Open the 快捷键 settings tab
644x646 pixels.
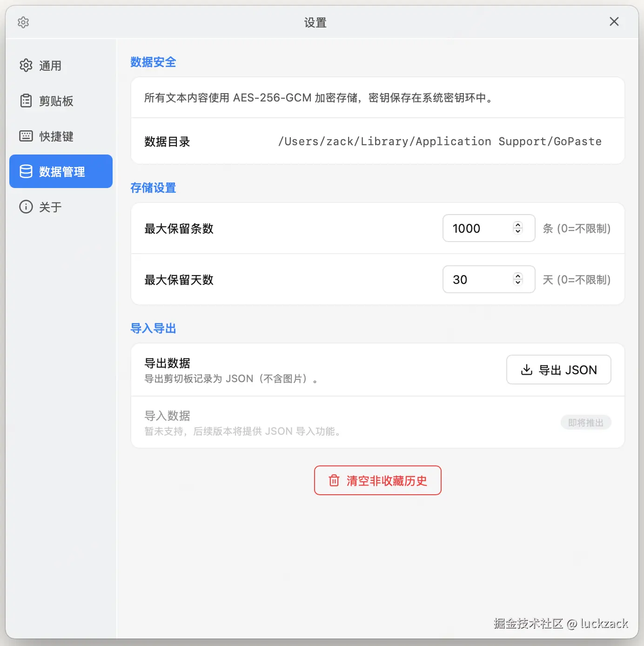click(x=61, y=136)
